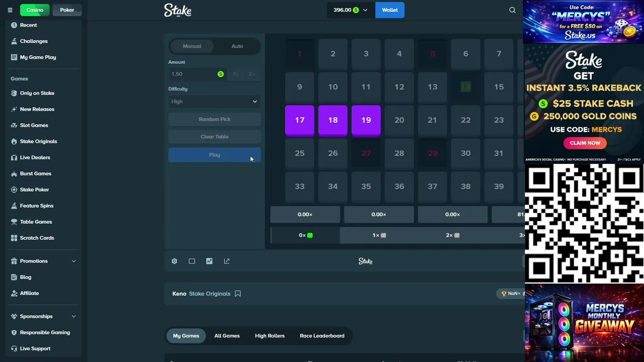Click the Stake Poker icon
The image size is (644, 362).
14,190
